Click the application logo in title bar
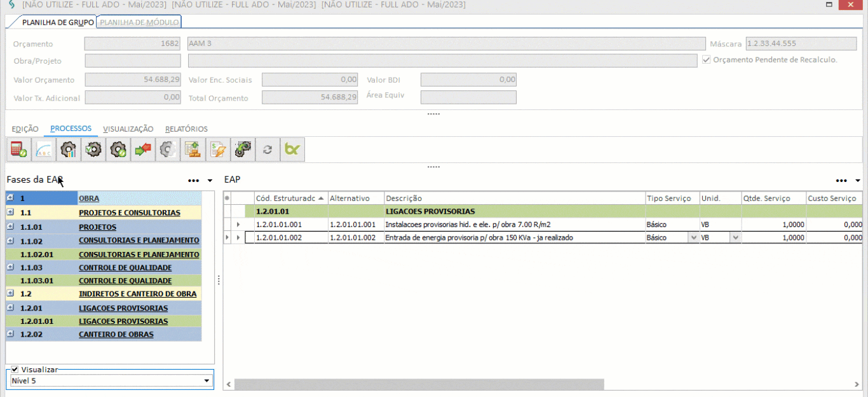Screen dimensions: 868x397 click(11, 5)
